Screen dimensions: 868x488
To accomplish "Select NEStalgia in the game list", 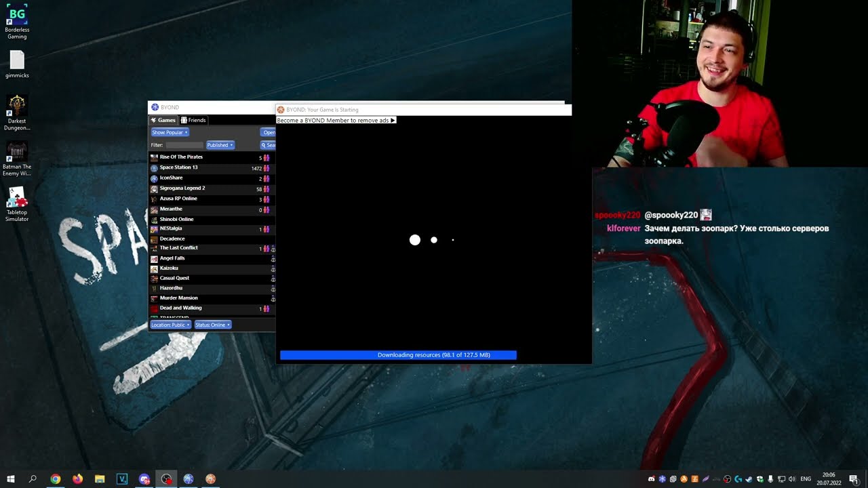I will tap(212, 229).
